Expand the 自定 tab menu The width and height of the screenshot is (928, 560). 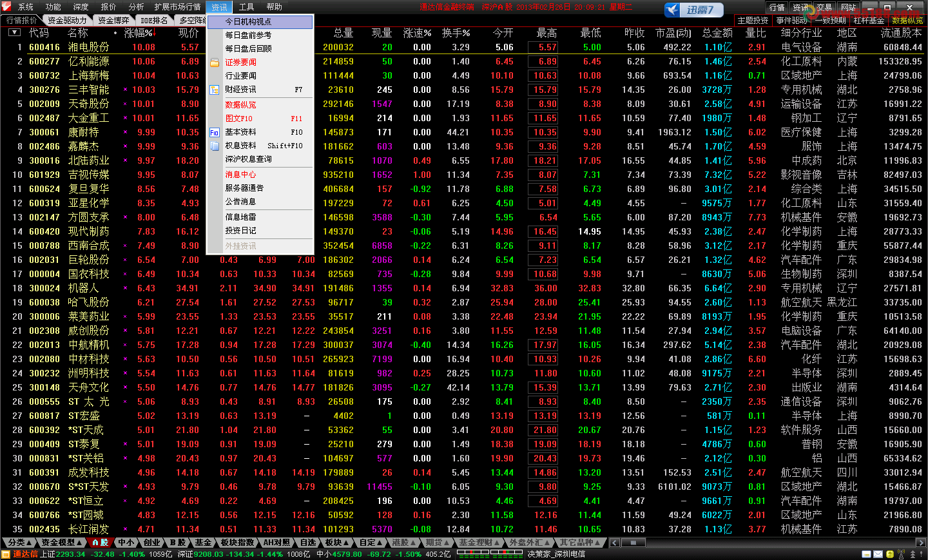[x=370, y=543]
